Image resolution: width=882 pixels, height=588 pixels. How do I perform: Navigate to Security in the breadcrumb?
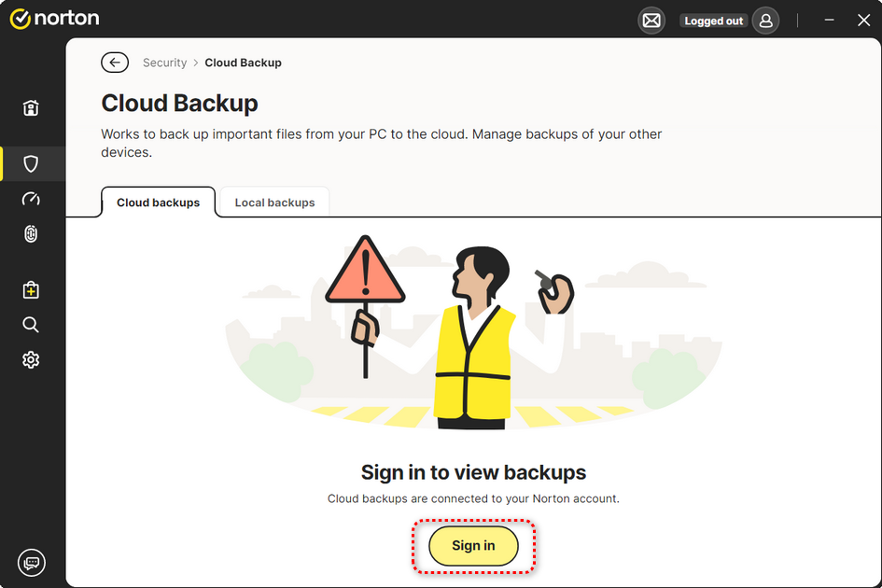[164, 63]
